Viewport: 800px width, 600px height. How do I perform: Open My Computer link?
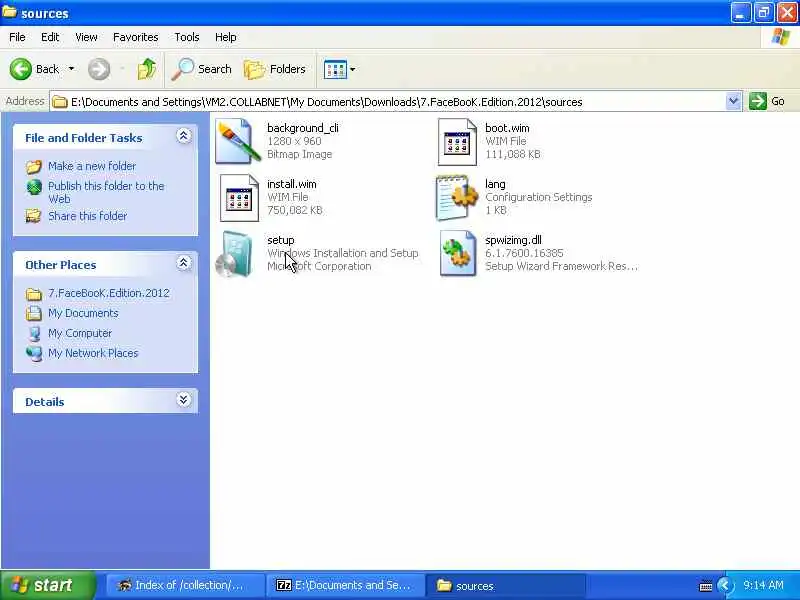(x=80, y=333)
